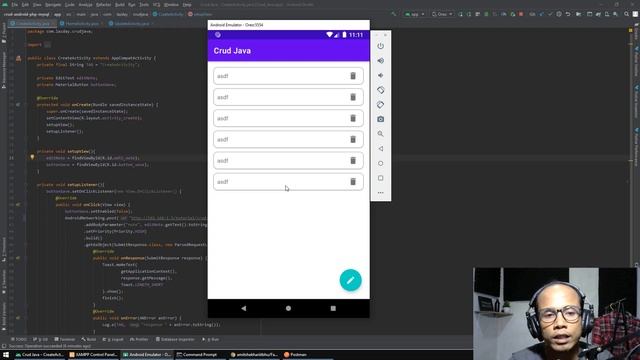Open the device selector dropdown
640x360 pixels.
click(442, 14)
